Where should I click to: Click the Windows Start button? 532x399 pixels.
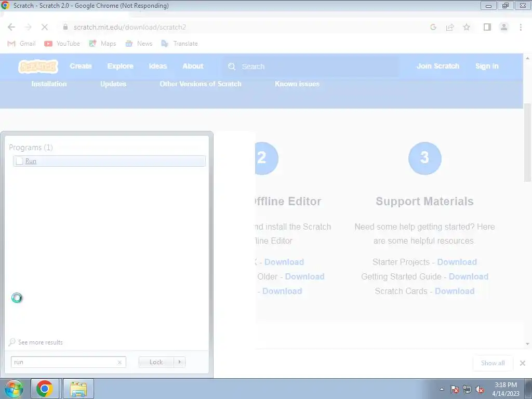coord(14,389)
